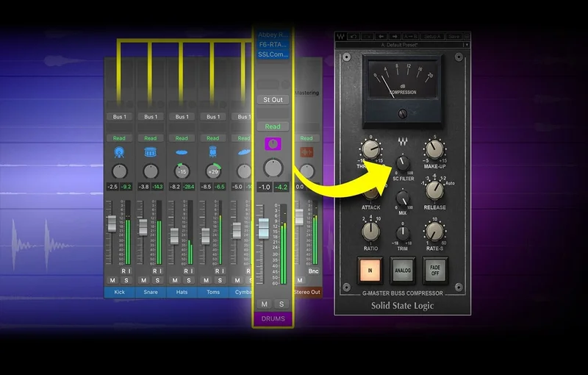Load the next preset with the right arrow

[x=395, y=36]
